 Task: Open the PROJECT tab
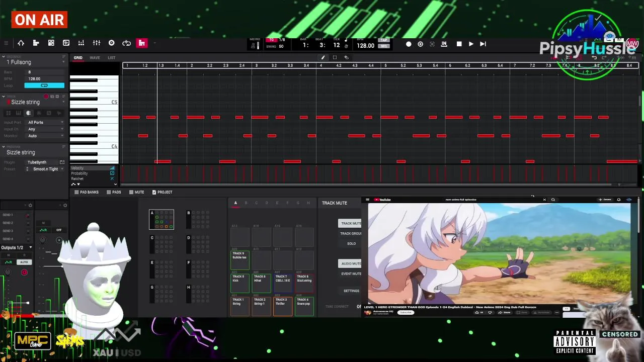pos(162,192)
